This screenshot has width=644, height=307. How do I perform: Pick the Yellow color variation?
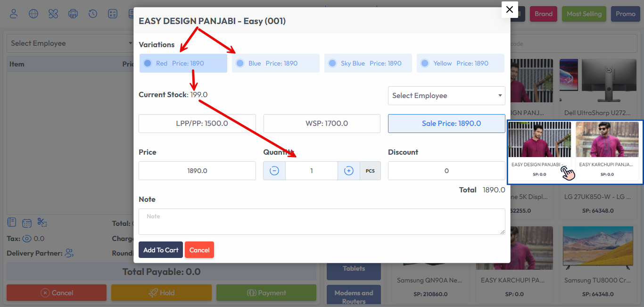tap(425, 63)
